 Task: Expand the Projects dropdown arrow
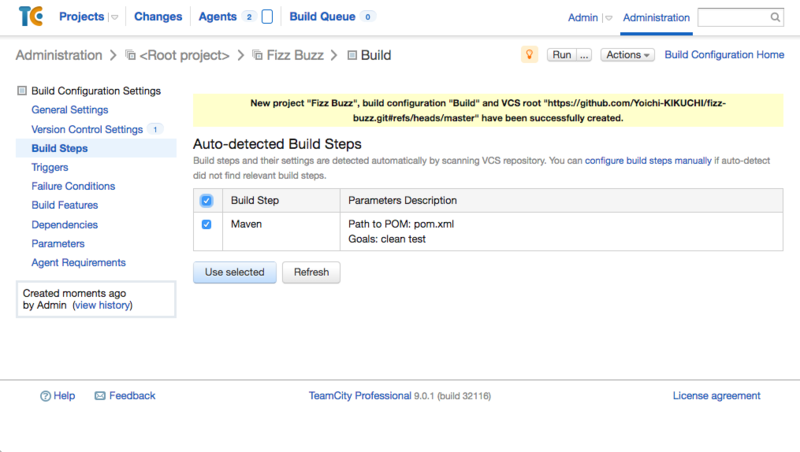tap(114, 18)
